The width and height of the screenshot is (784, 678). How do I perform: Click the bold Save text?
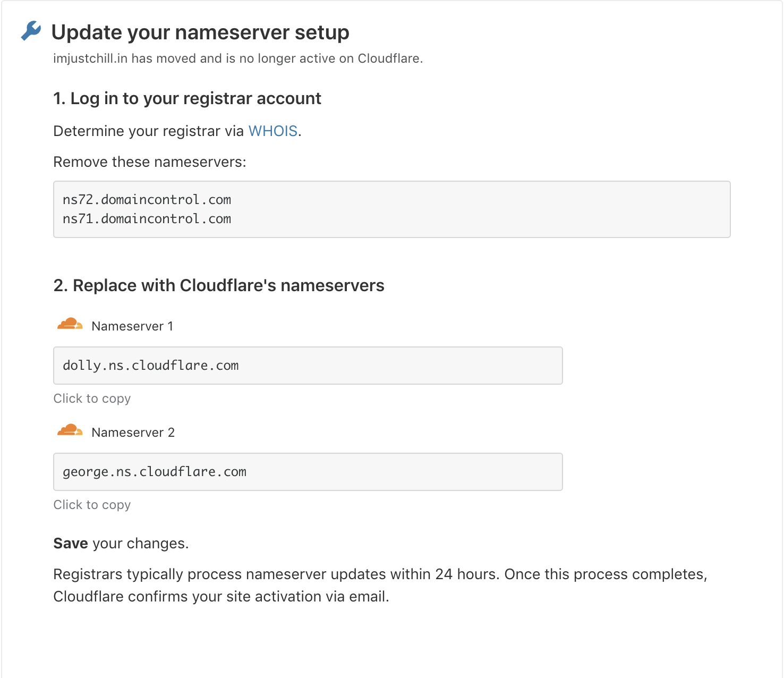[71, 544]
